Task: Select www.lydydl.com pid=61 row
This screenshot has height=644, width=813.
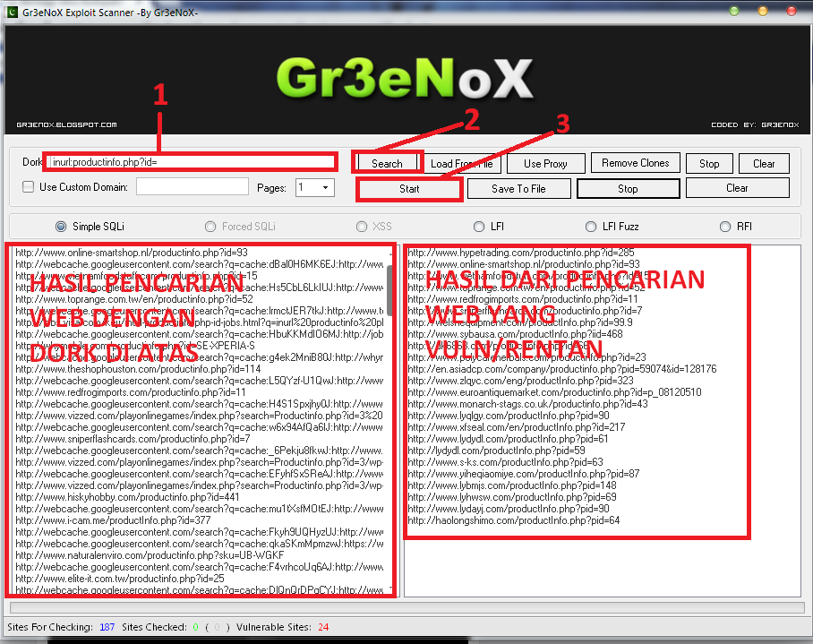Action: tap(509, 439)
